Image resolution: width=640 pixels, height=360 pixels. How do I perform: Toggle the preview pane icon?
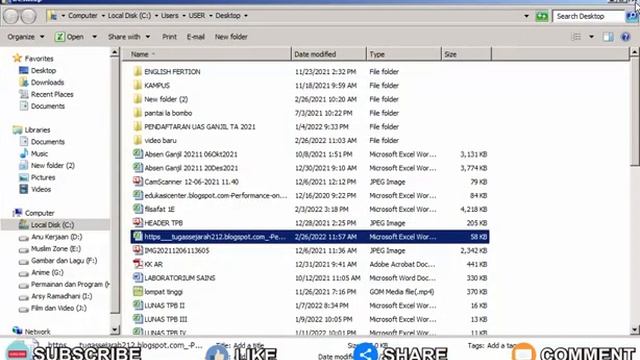point(608,37)
